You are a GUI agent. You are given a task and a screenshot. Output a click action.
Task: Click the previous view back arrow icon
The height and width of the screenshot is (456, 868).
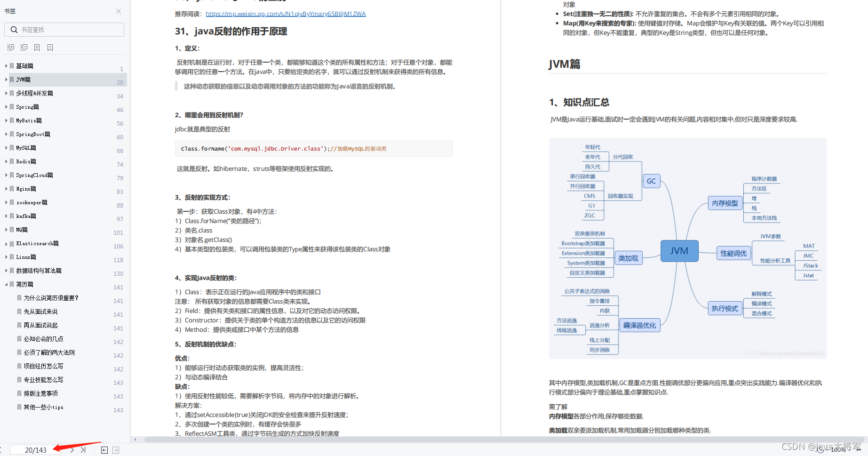pyautogui.click(x=104, y=450)
